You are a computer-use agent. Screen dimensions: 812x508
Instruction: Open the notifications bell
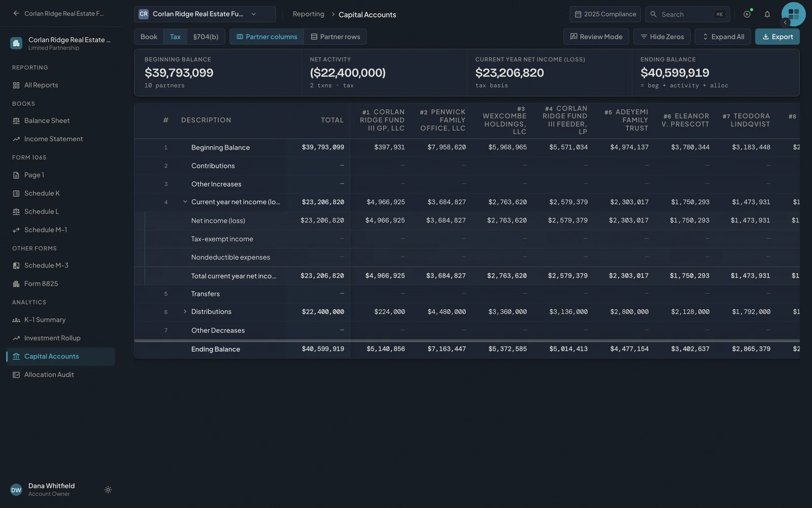click(x=767, y=14)
